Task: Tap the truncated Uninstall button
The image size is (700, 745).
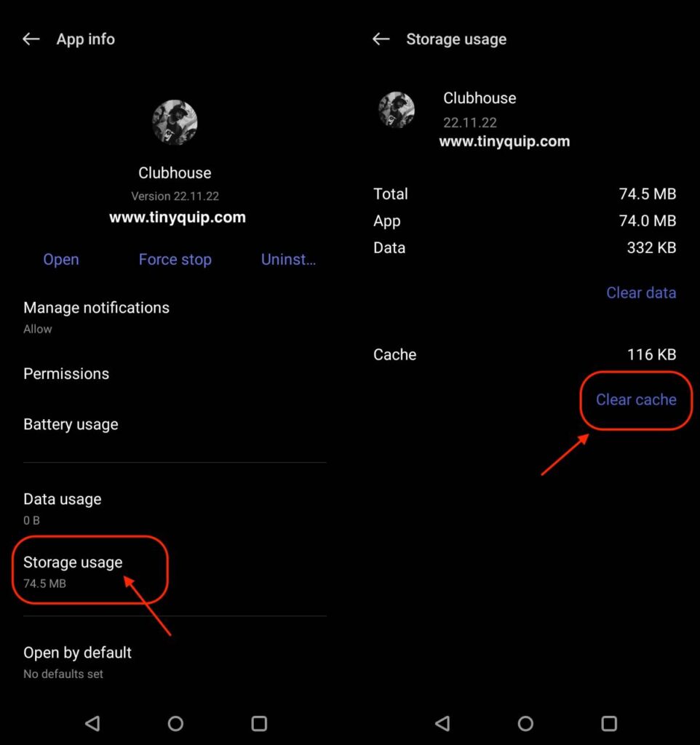Action: click(x=288, y=260)
